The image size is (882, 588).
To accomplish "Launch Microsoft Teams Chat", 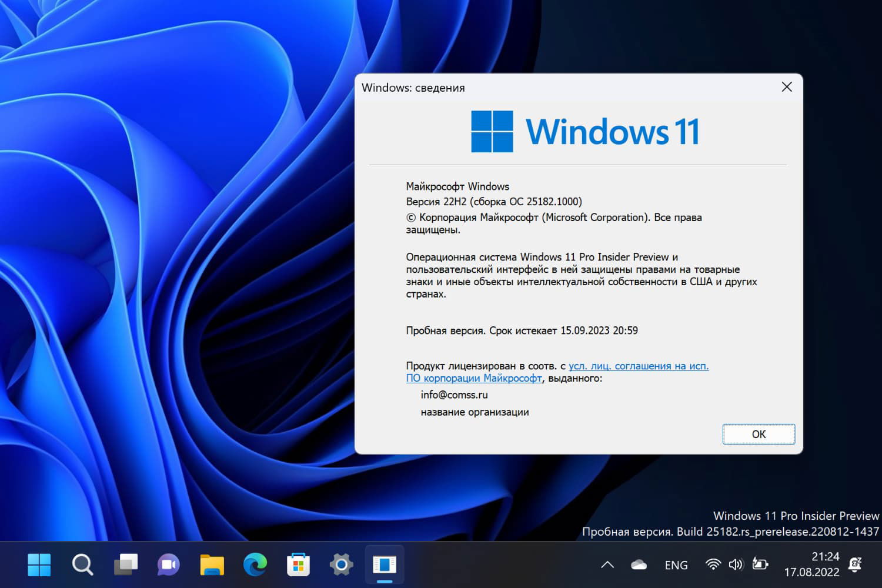I will tap(168, 564).
